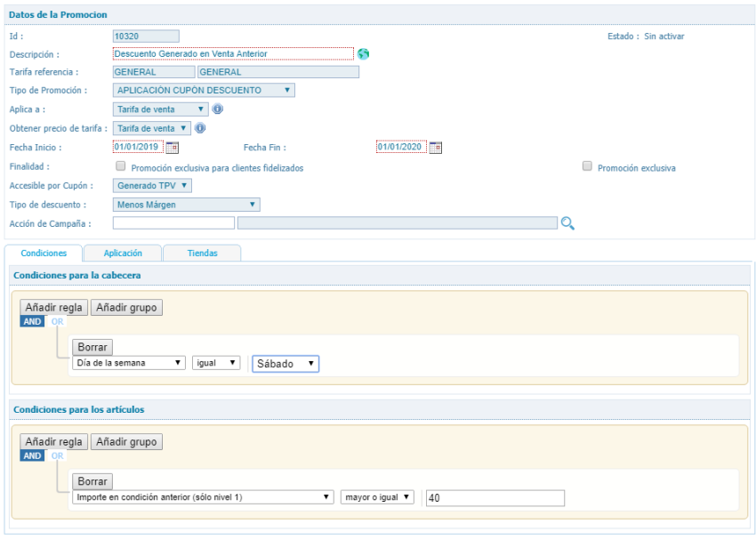The height and width of the screenshot is (540, 756).
Task: Open the Tiendas tab
Action: [x=202, y=254]
